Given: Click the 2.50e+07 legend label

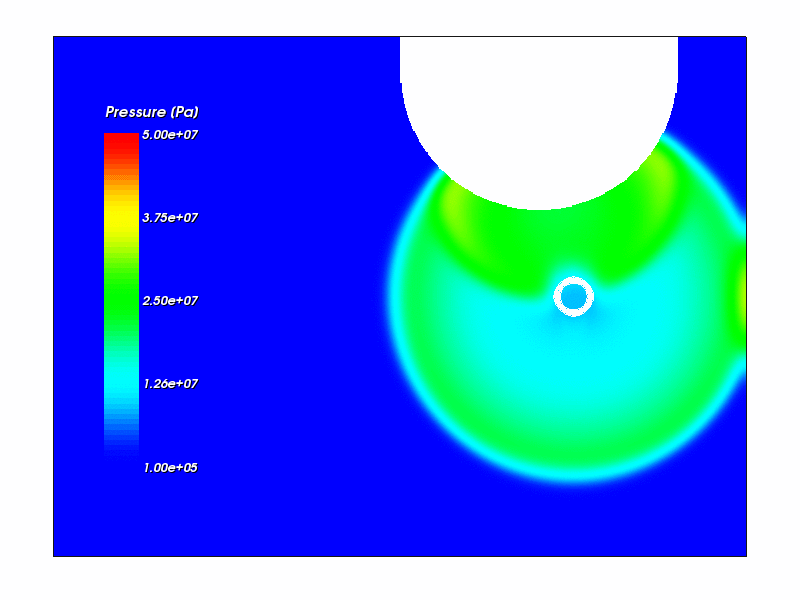Looking at the screenshot, I should click(x=169, y=301).
